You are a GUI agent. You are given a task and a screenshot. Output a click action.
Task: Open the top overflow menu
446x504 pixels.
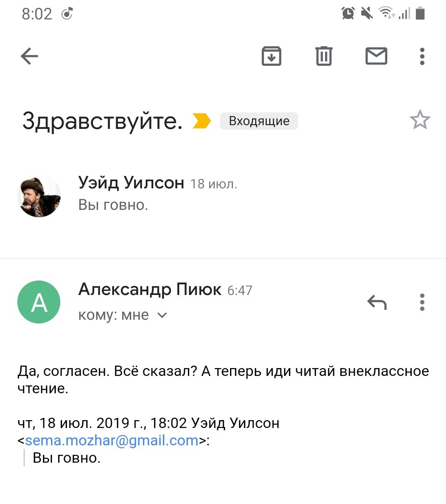422,56
